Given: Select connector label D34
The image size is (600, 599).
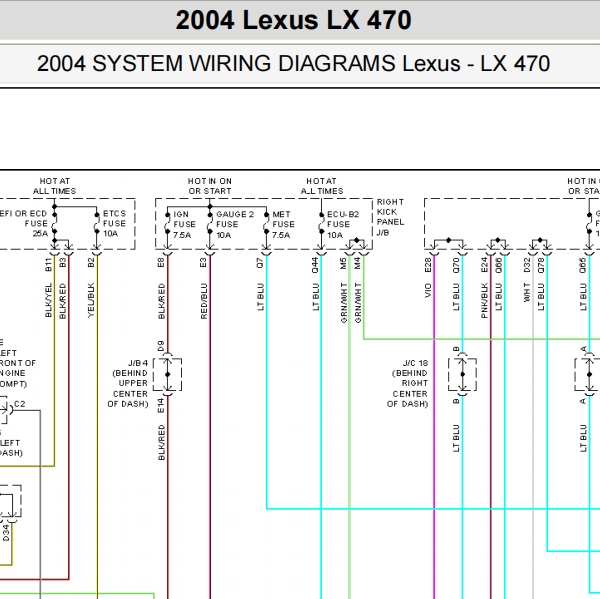Looking at the screenshot, I should click(6, 533).
